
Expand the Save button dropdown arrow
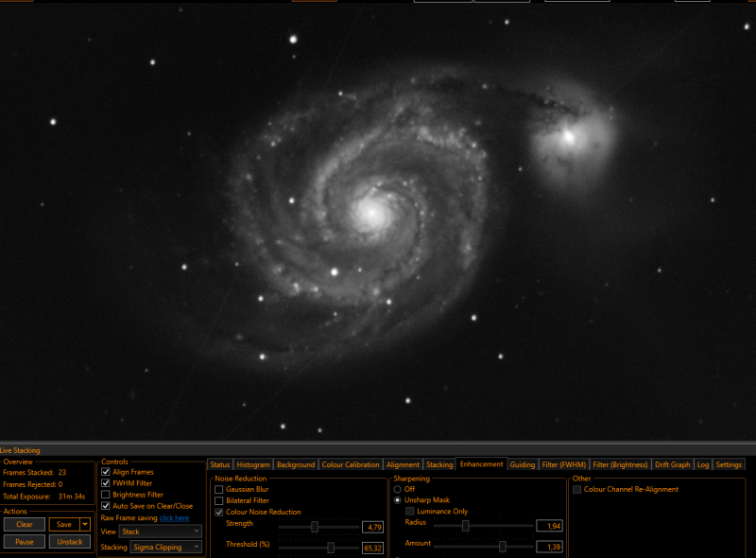point(85,524)
